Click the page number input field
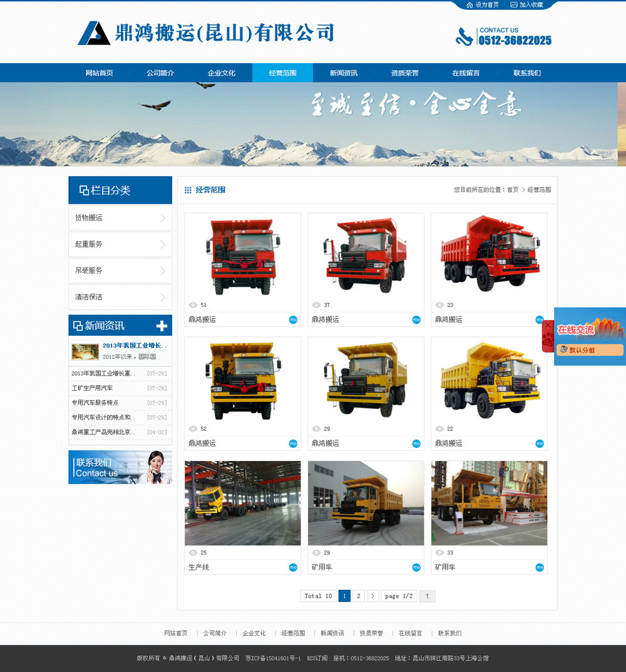This screenshot has height=672, width=626. [x=427, y=596]
